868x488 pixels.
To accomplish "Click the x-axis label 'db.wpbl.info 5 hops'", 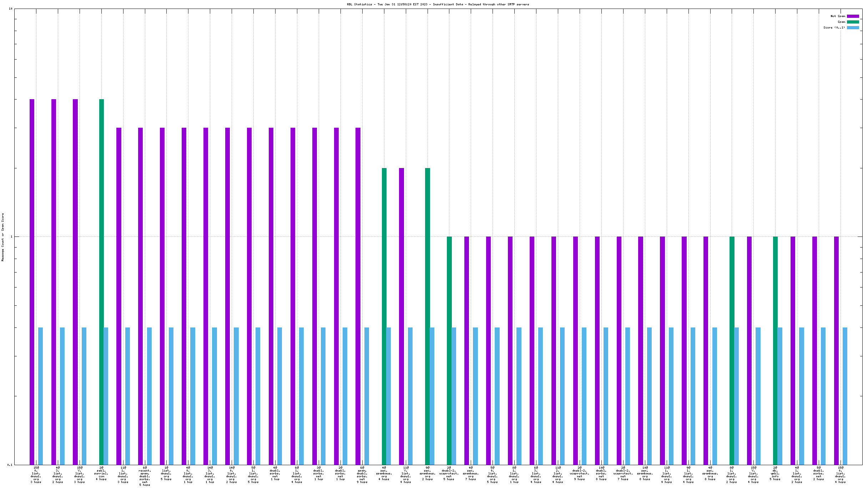I will pos(775,473).
